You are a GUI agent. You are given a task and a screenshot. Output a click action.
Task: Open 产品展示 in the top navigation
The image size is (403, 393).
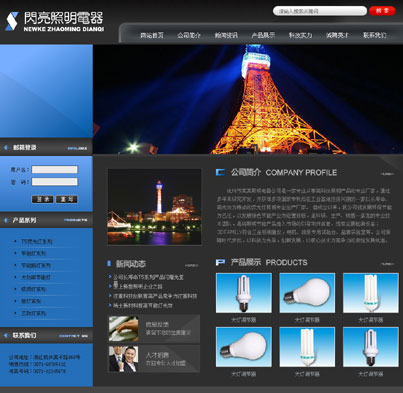pos(263,35)
